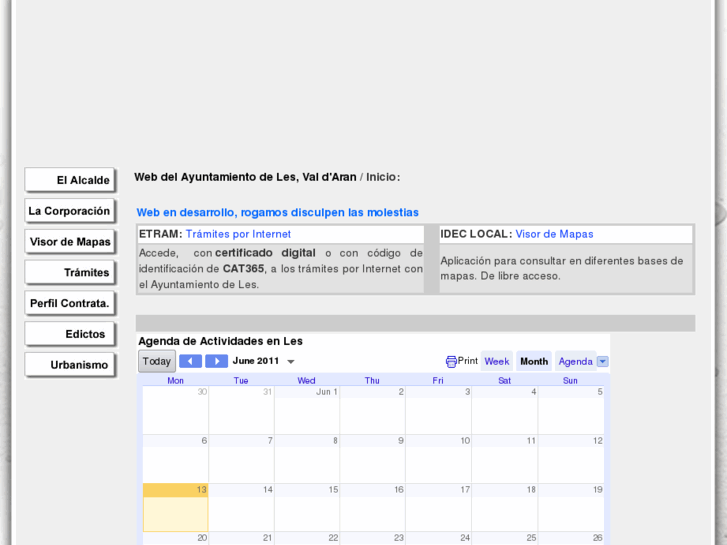
Task: Open the Trámites sidebar button
Action: 70,272
